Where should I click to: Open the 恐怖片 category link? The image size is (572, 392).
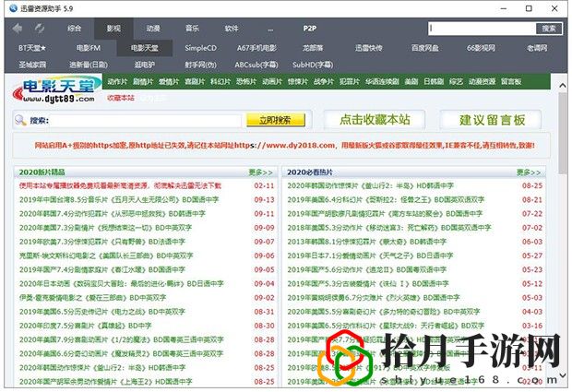pos(246,82)
